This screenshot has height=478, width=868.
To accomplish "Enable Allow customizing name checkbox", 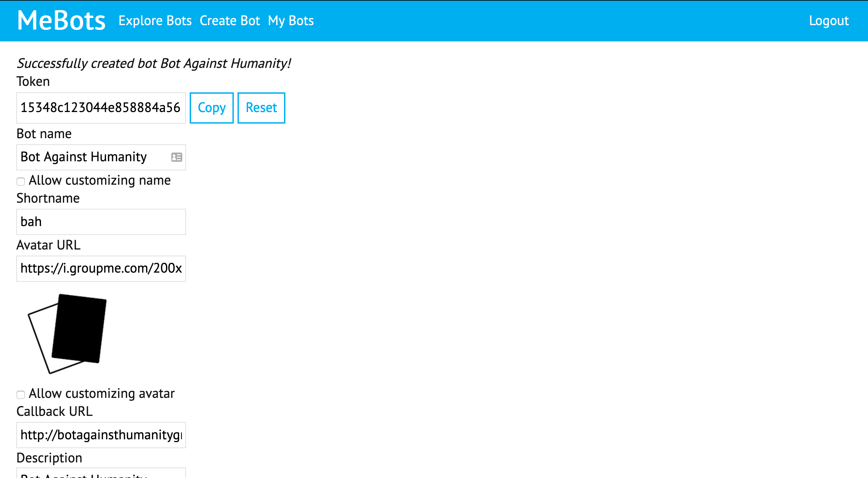I will tap(21, 181).
